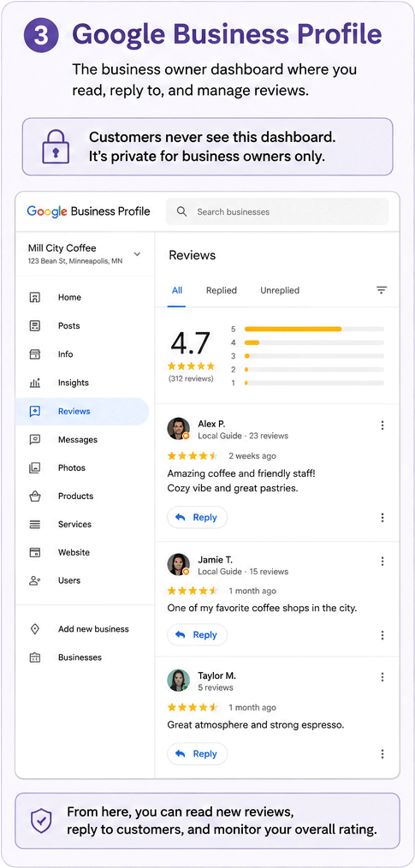The image size is (415, 868).
Task: Open three-dot menu next to Jamie's Reply
Action: tap(382, 635)
